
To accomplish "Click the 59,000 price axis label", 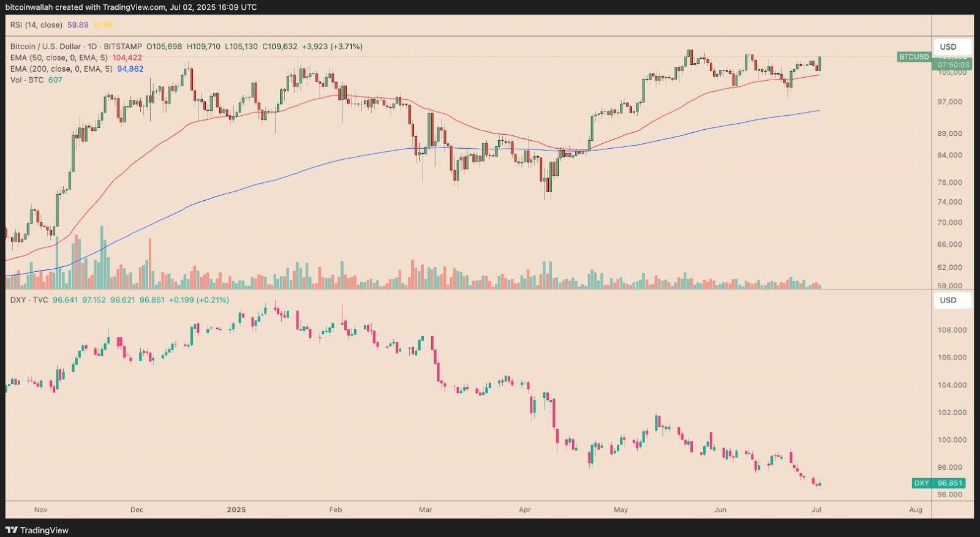I will coord(949,285).
